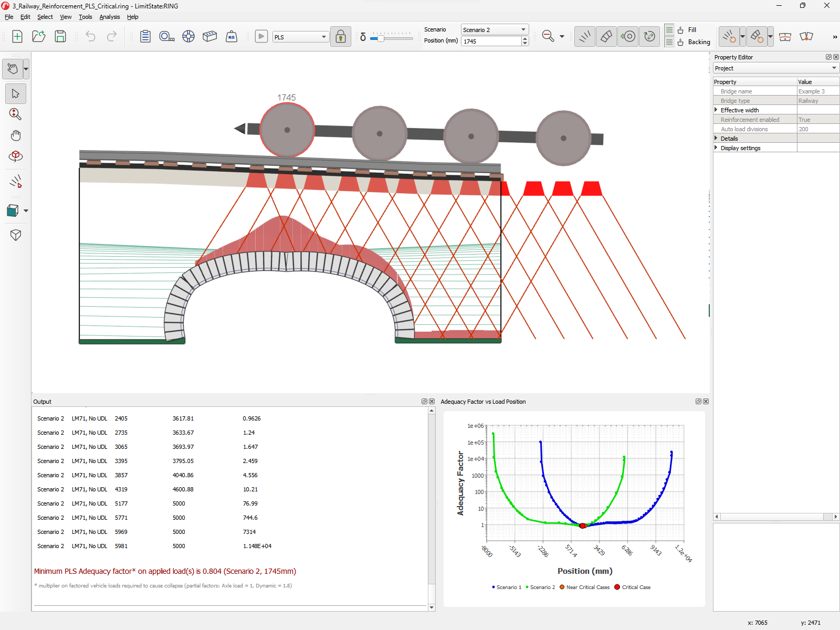
Task: Open the Scenario 2 dropdown
Action: [495, 29]
